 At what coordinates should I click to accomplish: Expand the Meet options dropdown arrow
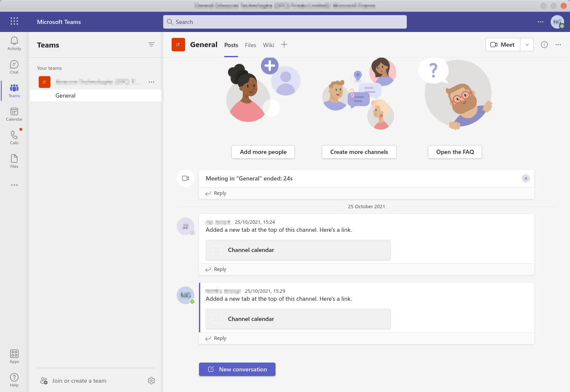[527, 45]
